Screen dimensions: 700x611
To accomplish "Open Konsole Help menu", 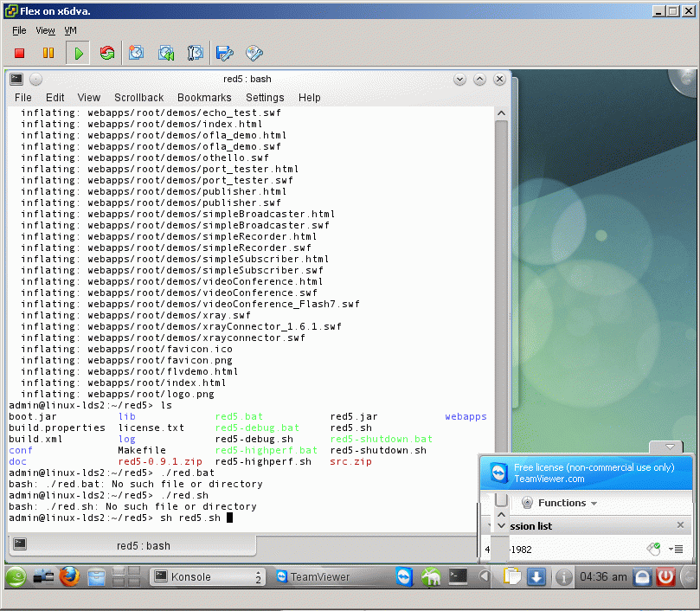I will [x=310, y=98].
